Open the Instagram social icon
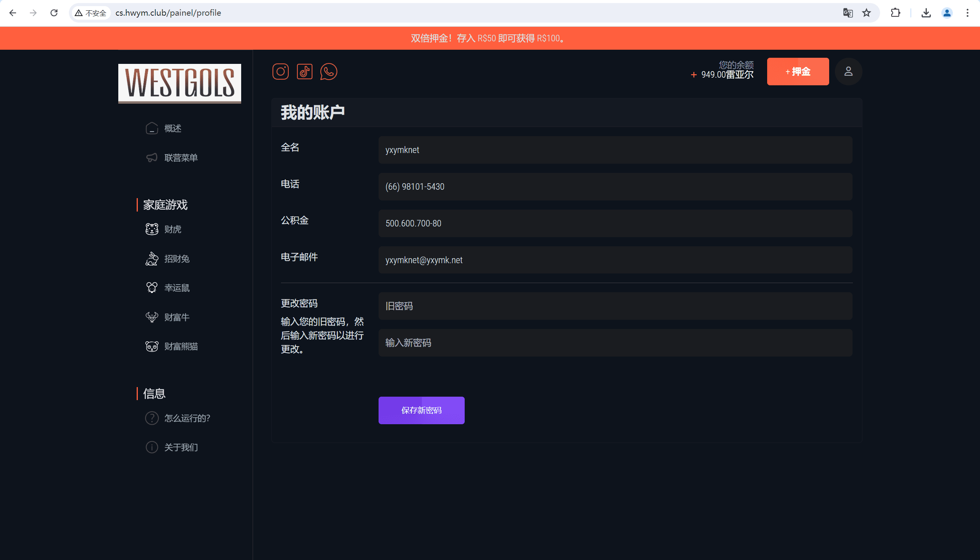Viewport: 980px width, 560px height. click(x=280, y=72)
